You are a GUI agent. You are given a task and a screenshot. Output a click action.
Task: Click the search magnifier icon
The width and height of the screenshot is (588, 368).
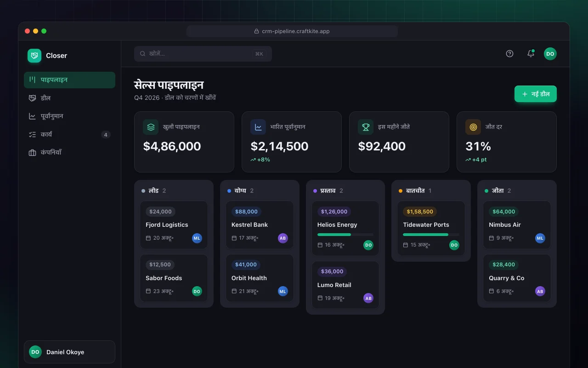tap(143, 54)
